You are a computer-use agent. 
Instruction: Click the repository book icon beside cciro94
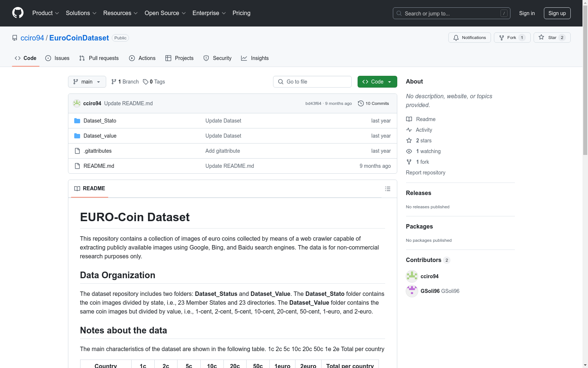[15, 38]
